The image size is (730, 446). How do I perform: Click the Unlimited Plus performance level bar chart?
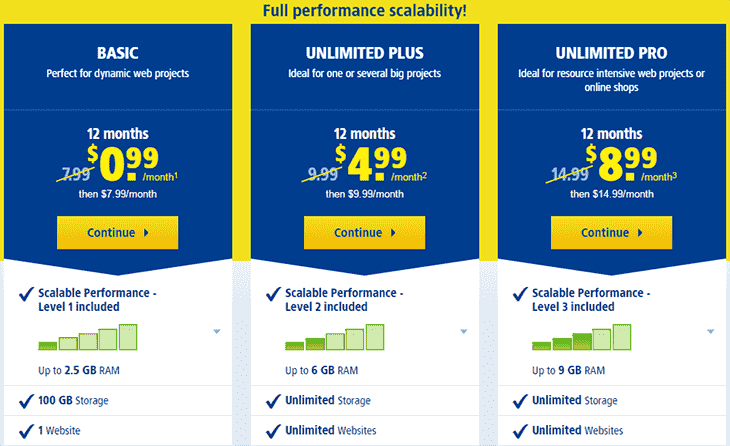[335, 337]
